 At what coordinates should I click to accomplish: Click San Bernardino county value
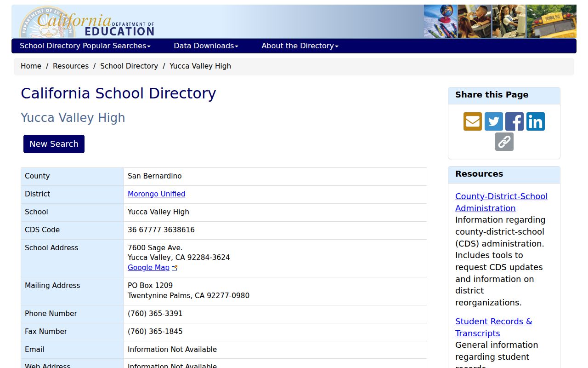[155, 176]
